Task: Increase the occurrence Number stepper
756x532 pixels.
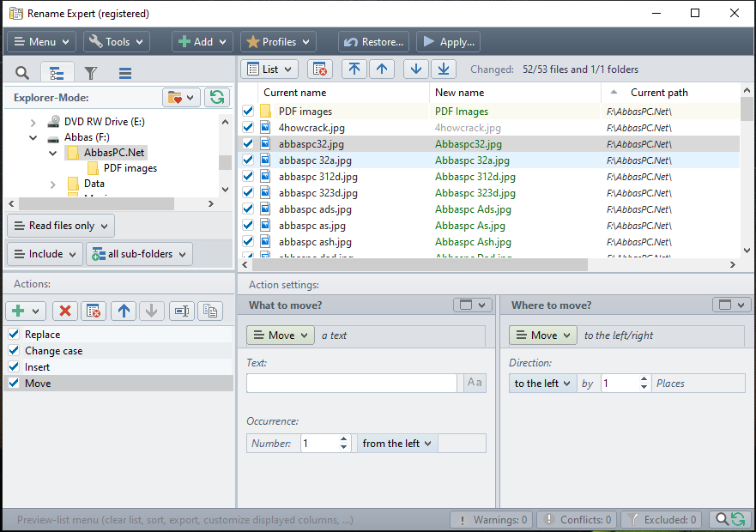Action: (x=343, y=439)
